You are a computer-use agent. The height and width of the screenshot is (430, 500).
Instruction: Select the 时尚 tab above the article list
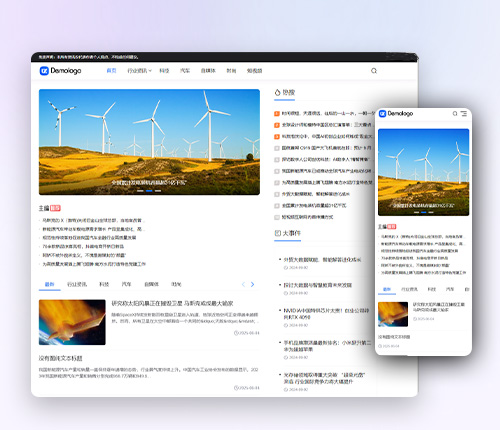176,284
